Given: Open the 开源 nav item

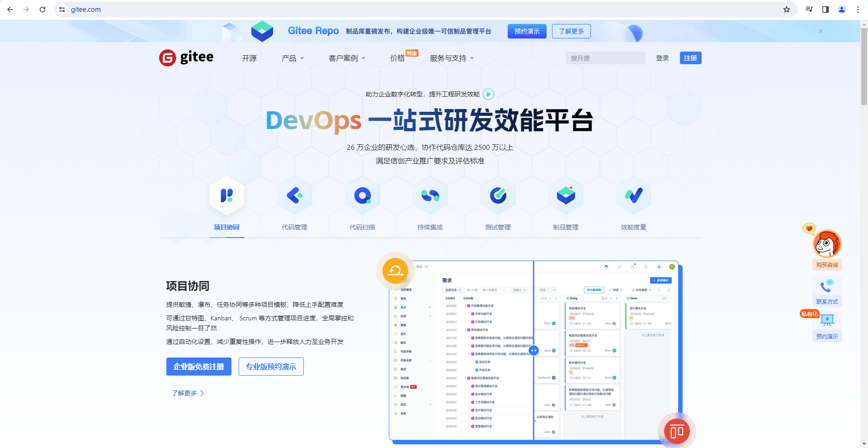Looking at the screenshot, I should [x=249, y=58].
